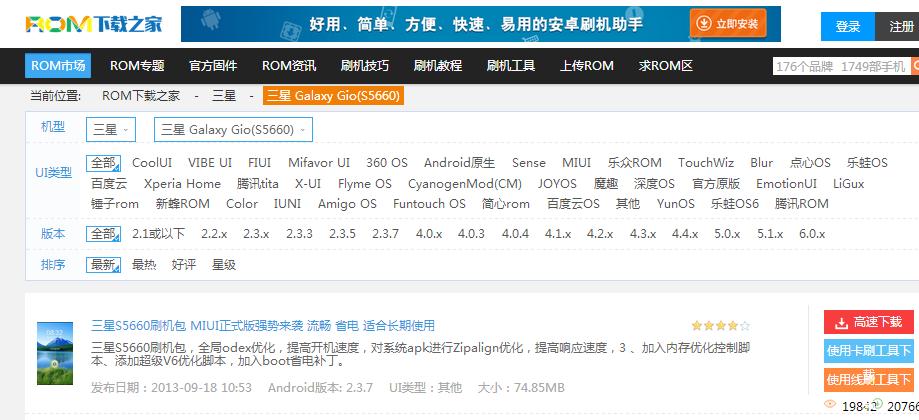Filter by MIUI type
Image resolution: width=919 pixels, height=420 pixels.
(x=576, y=163)
